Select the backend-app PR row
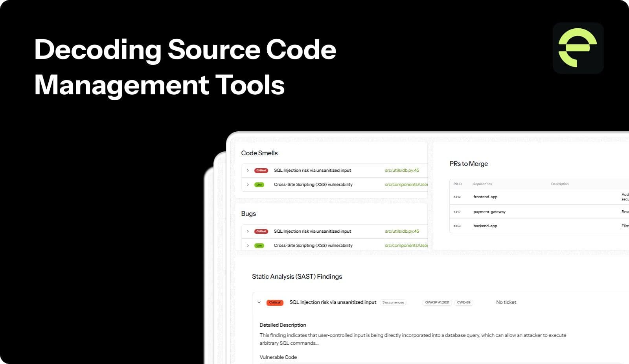 tap(539, 226)
